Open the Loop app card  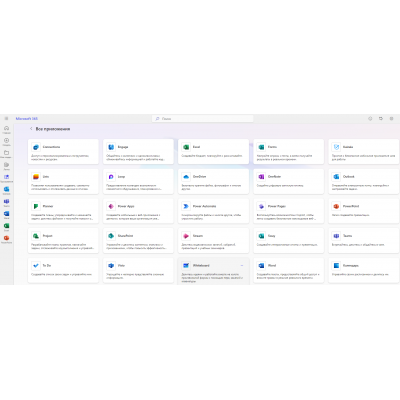[x=138, y=181]
